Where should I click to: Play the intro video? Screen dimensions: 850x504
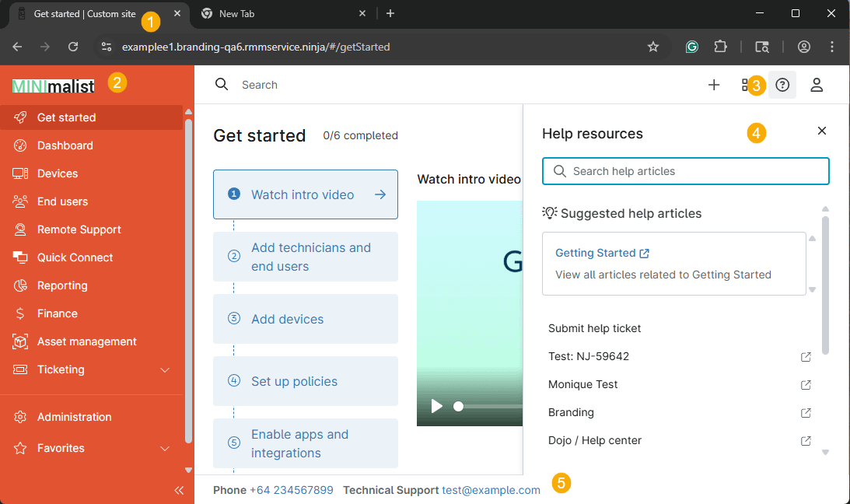point(437,406)
